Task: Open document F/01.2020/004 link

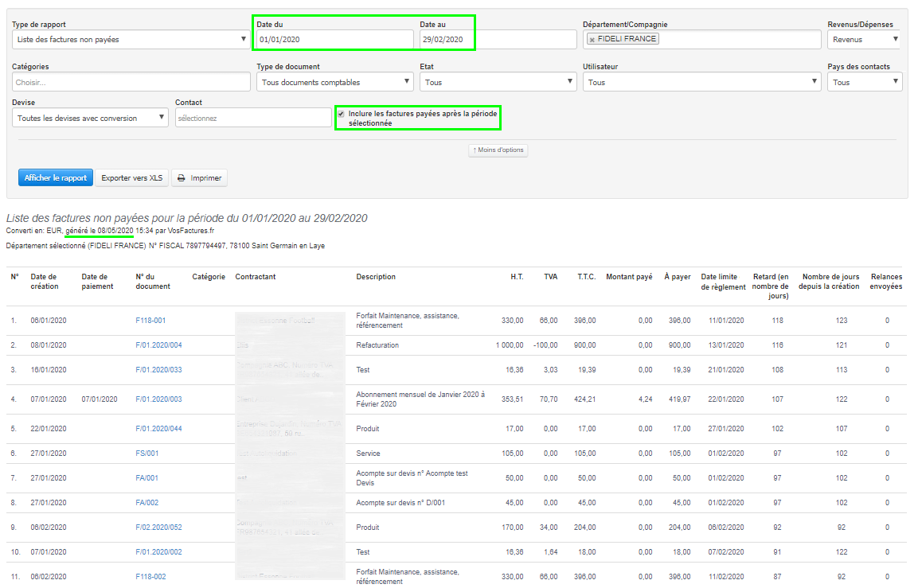Action: click(x=158, y=345)
